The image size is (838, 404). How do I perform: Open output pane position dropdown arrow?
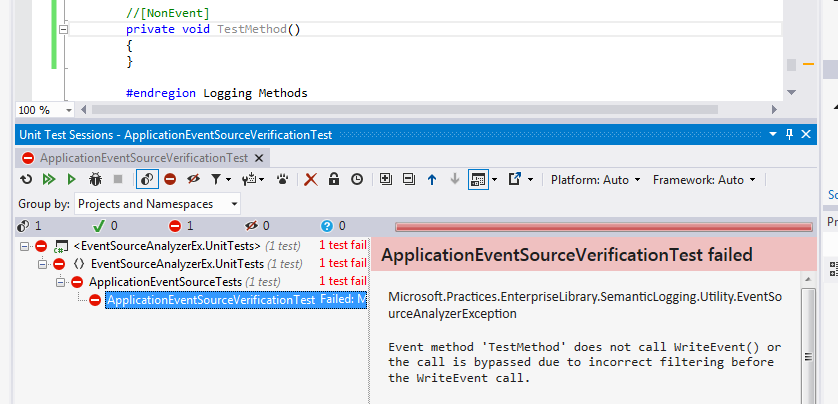[494, 180]
